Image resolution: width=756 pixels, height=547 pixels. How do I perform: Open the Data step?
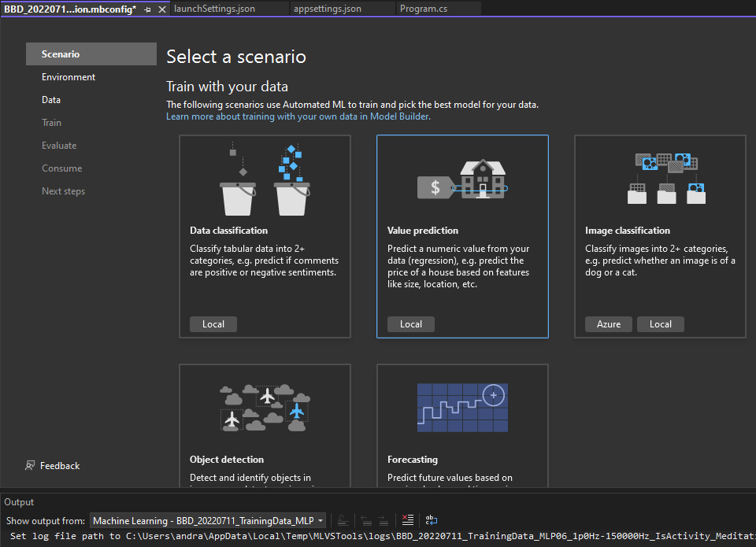(x=51, y=100)
